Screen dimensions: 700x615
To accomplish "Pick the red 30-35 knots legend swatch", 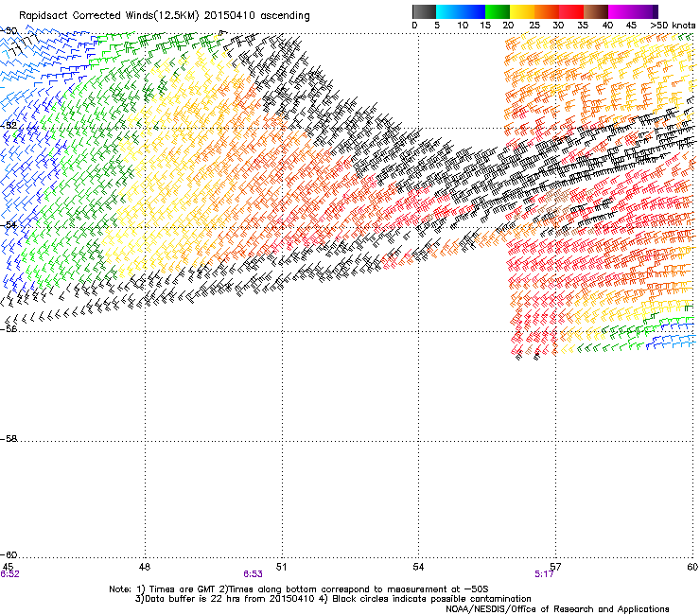I will tap(571, 11).
